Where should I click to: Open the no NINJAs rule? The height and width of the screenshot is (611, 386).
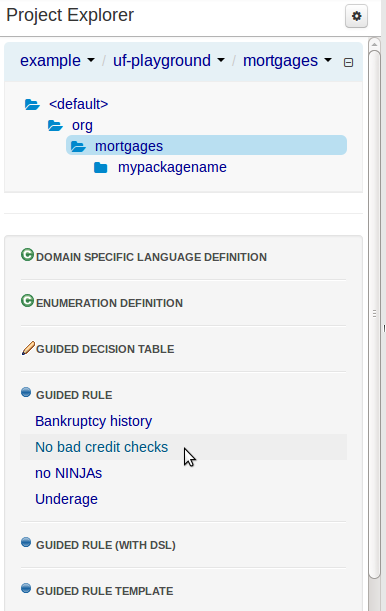tap(69, 473)
